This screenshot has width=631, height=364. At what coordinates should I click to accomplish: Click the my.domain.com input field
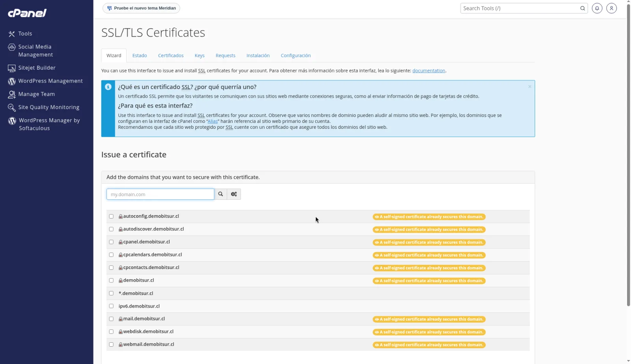tap(160, 194)
